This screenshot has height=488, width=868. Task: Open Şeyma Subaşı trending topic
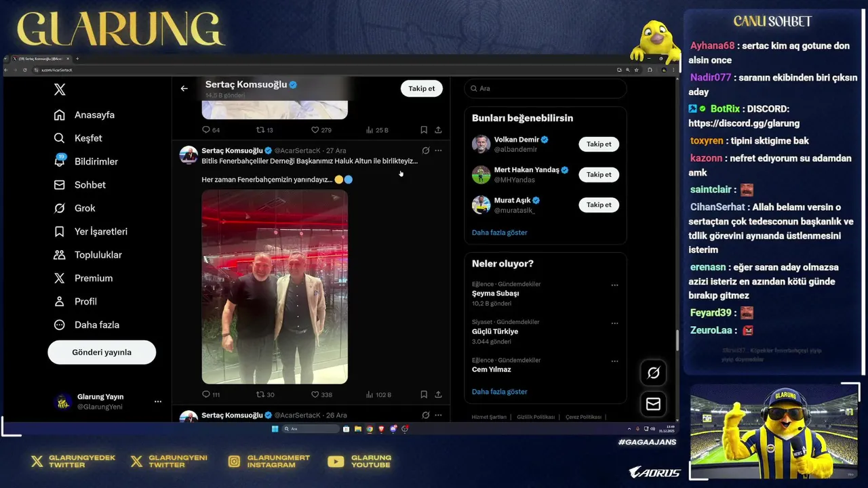click(x=495, y=293)
